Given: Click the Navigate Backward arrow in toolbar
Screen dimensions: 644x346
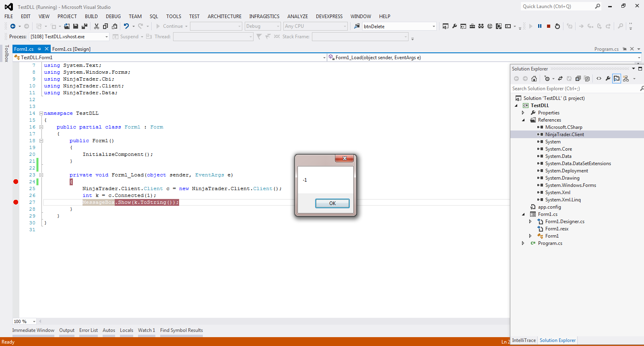Looking at the screenshot, I should click(x=13, y=26).
